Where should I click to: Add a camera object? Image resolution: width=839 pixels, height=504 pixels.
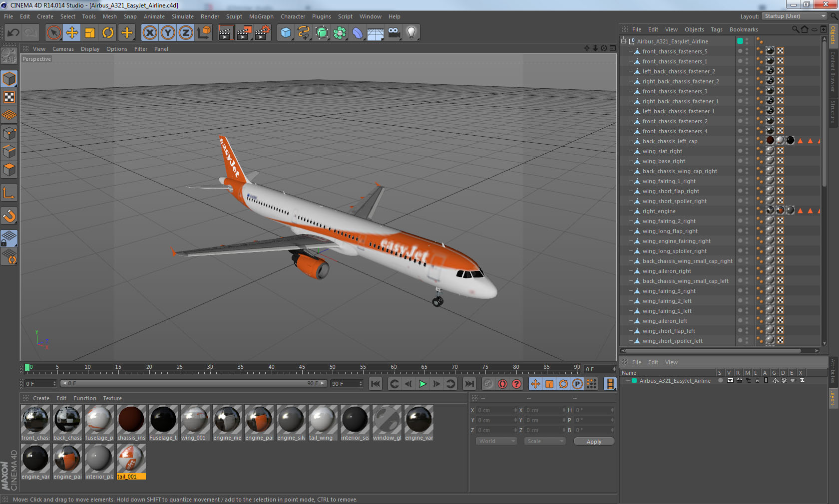394,33
